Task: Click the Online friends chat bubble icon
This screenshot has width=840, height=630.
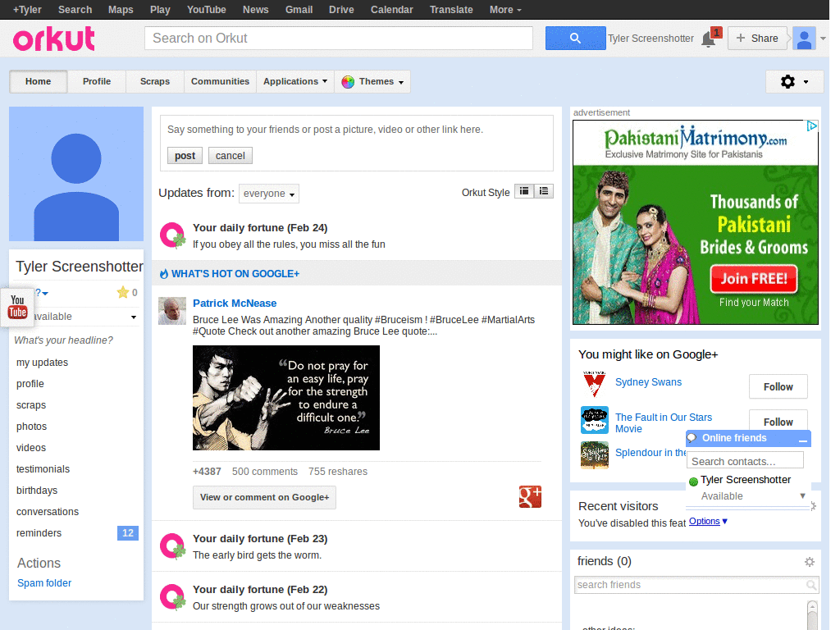Action: coord(692,438)
